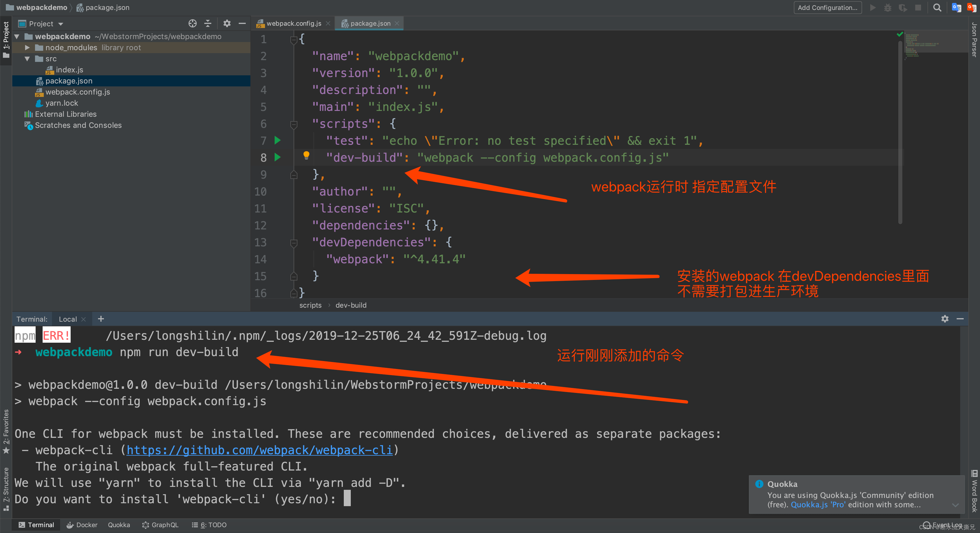The height and width of the screenshot is (533, 980).
Task: Click the Debug bug icon in toolbar
Action: [x=887, y=8]
